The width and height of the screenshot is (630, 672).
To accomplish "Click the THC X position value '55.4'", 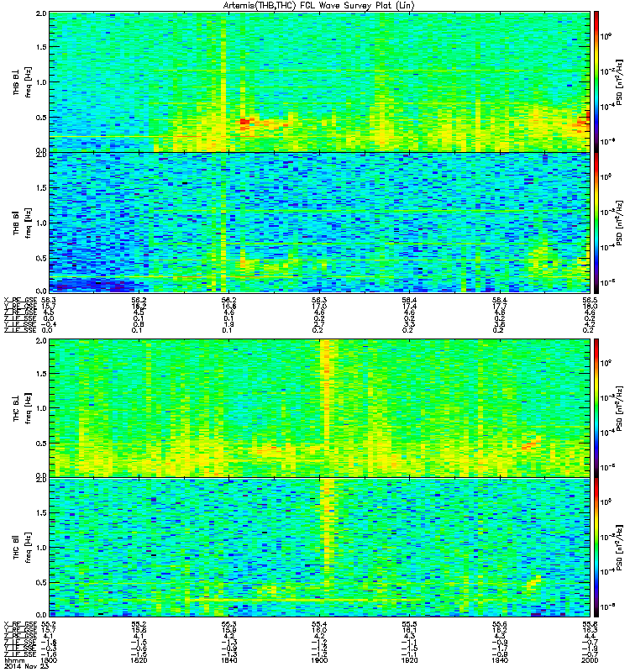I will tap(319, 624).
